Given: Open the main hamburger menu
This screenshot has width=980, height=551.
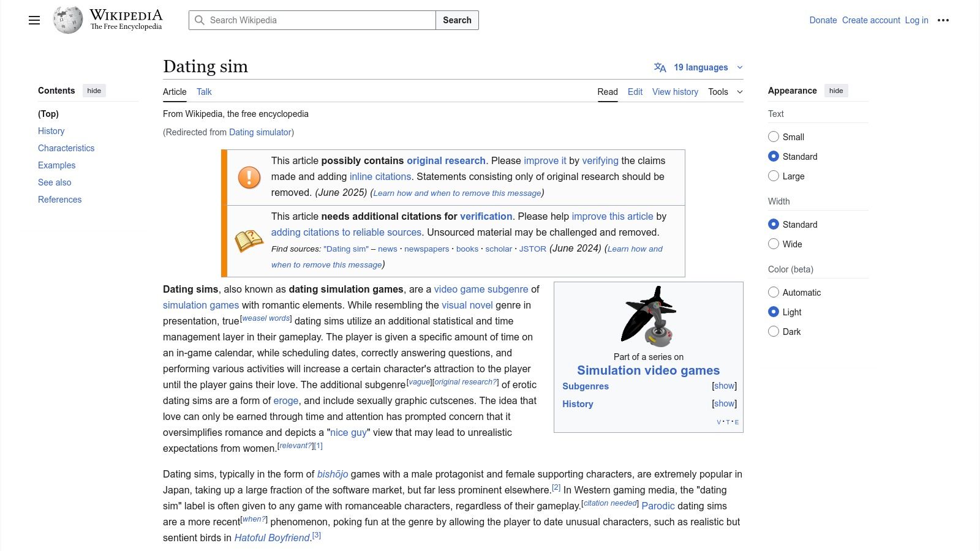Looking at the screenshot, I should click(x=34, y=20).
